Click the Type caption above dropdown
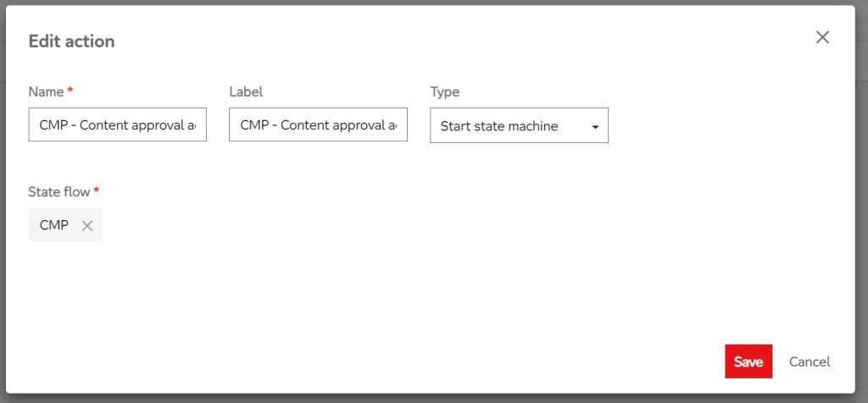 pyautogui.click(x=444, y=91)
